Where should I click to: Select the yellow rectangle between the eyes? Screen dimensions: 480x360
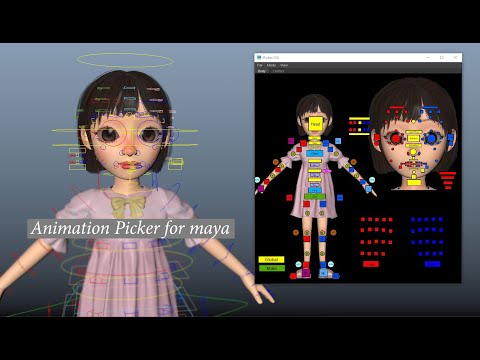point(413,138)
